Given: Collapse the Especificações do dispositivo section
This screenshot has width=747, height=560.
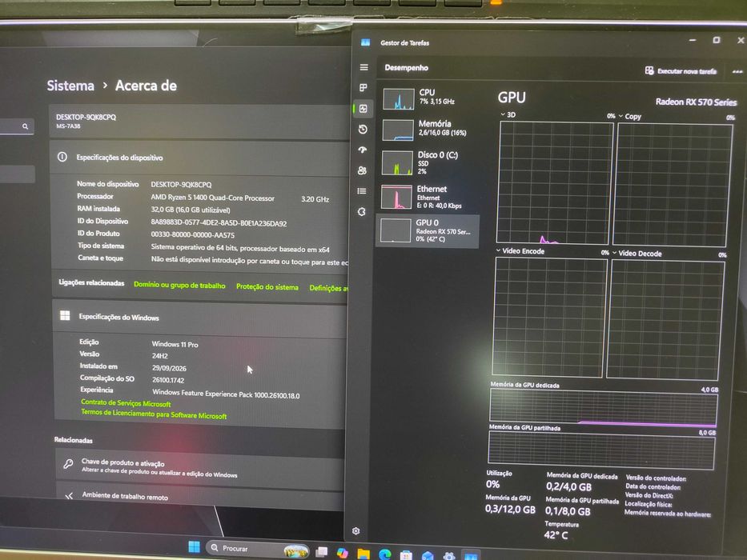Looking at the screenshot, I should [x=199, y=158].
